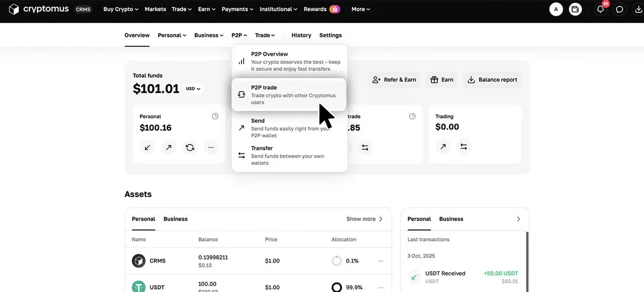
Task: Click Show more in Assets
Action: point(365,219)
